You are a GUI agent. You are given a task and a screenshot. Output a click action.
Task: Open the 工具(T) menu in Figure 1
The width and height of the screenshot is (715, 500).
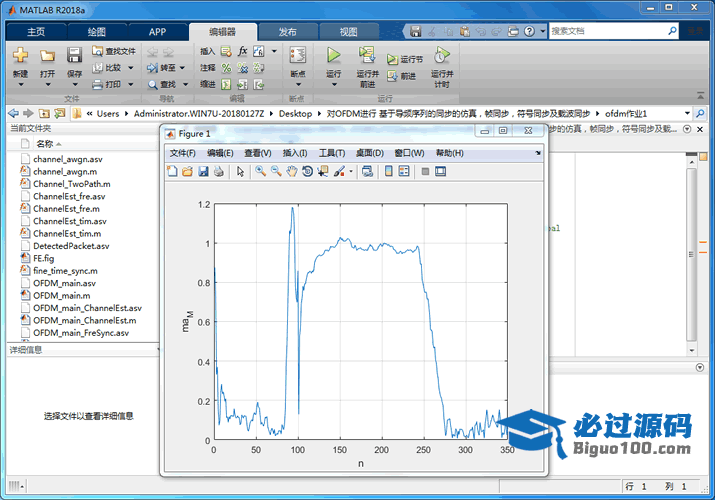[x=332, y=153]
